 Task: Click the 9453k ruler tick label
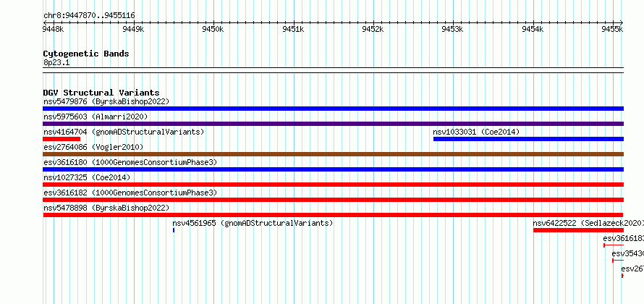[452, 29]
